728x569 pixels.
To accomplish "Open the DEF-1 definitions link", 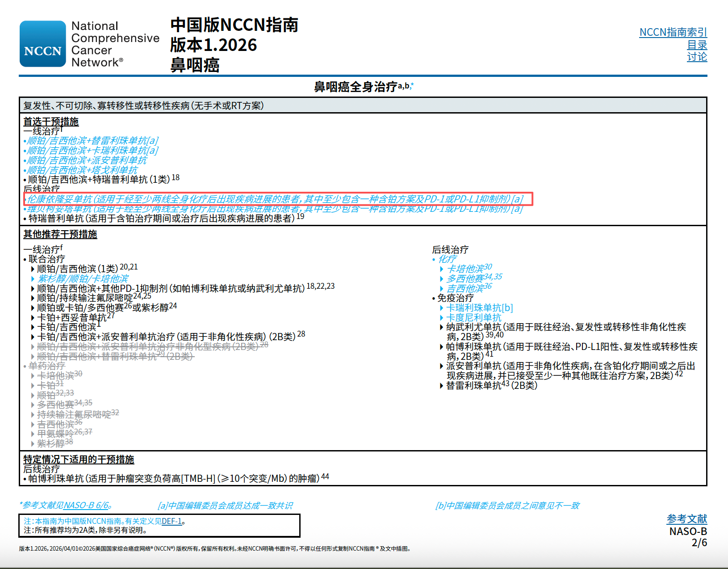I will click(x=172, y=521).
